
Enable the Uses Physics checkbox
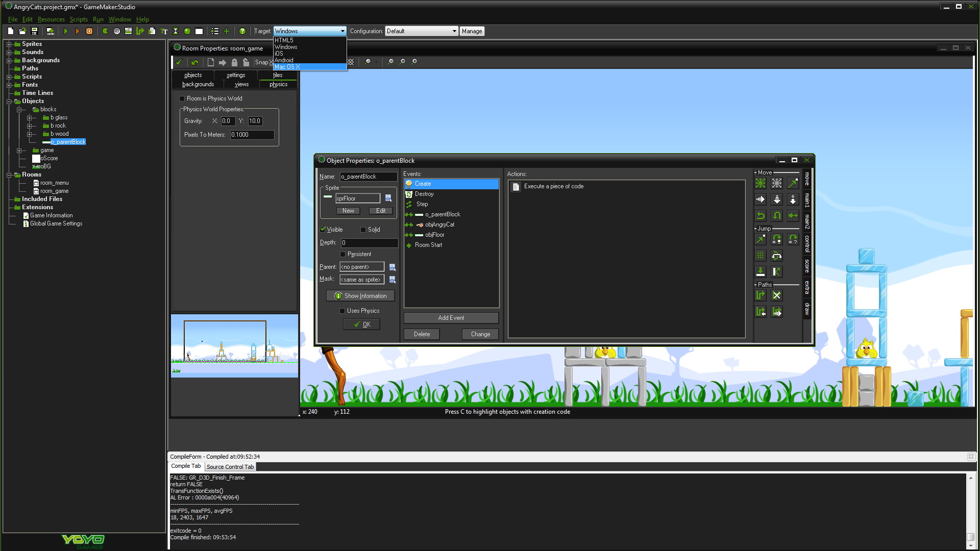click(342, 311)
